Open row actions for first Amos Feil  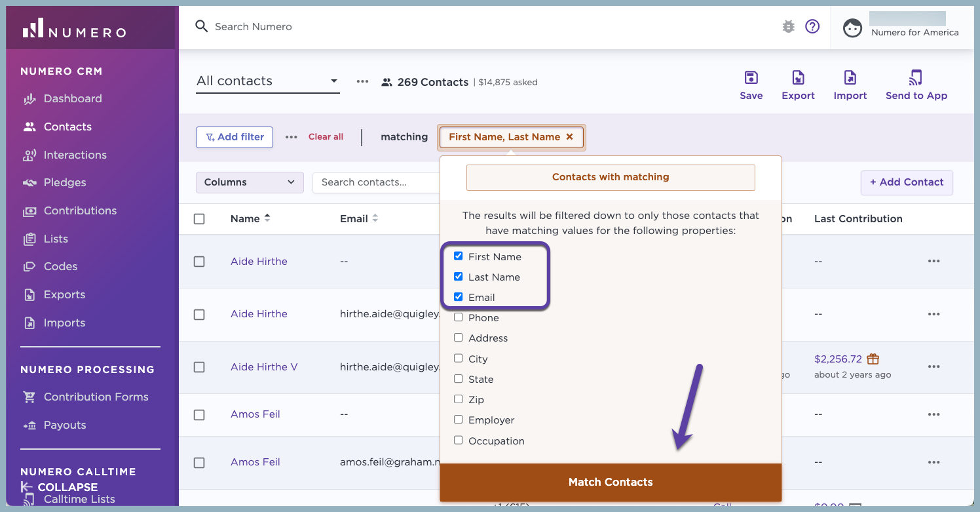(x=933, y=414)
